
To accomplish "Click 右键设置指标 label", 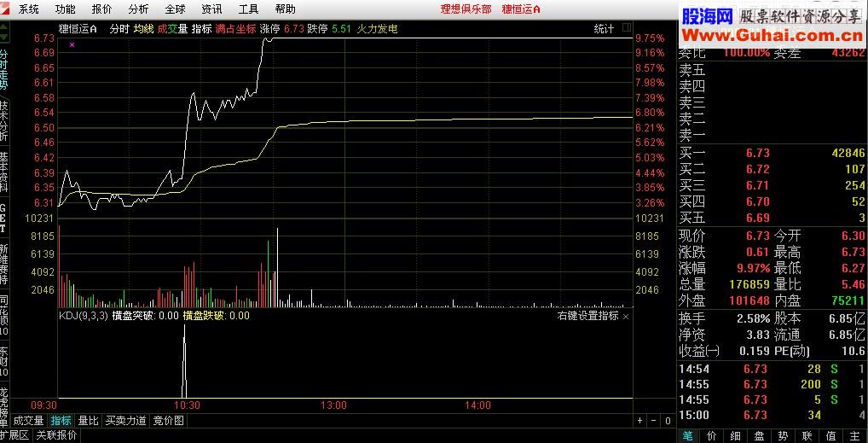I will click(588, 316).
